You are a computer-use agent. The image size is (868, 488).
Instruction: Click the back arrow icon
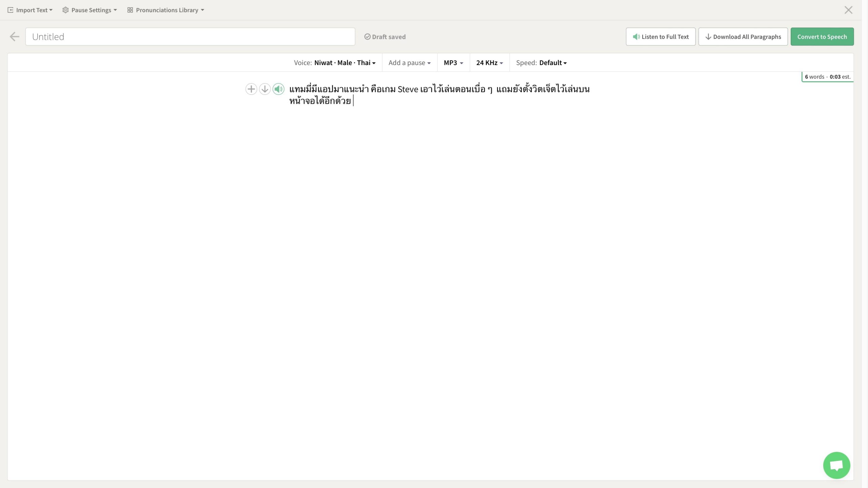(14, 37)
